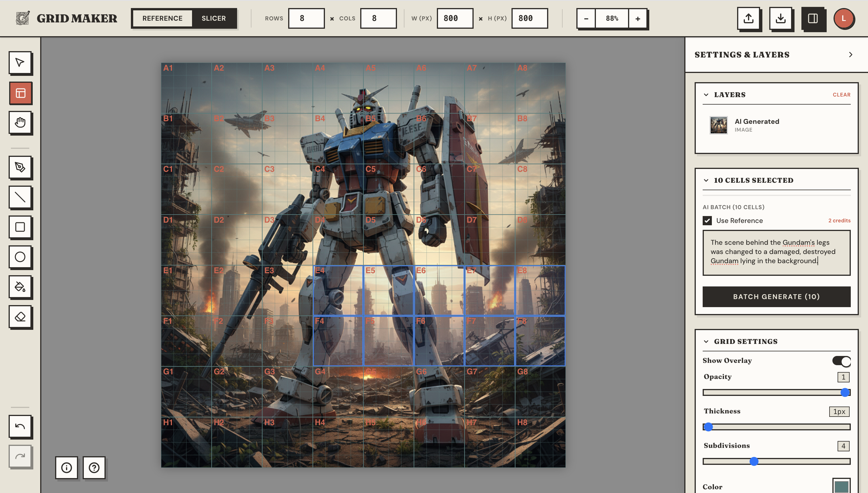The image size is (868, 493).
Task: Collapse the Layers section
Action: point(706,95)
